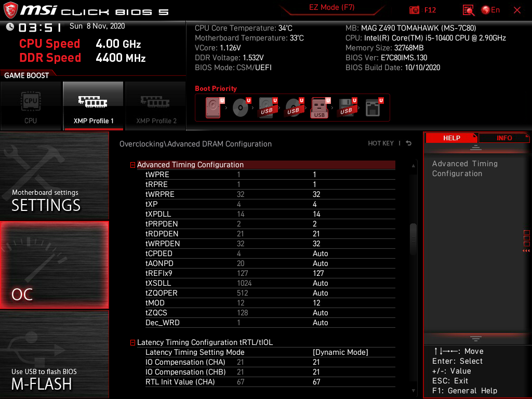532x399 pixels.
Task: Select the tXSDLL Auto value
Action: click(x=320, y=283)
